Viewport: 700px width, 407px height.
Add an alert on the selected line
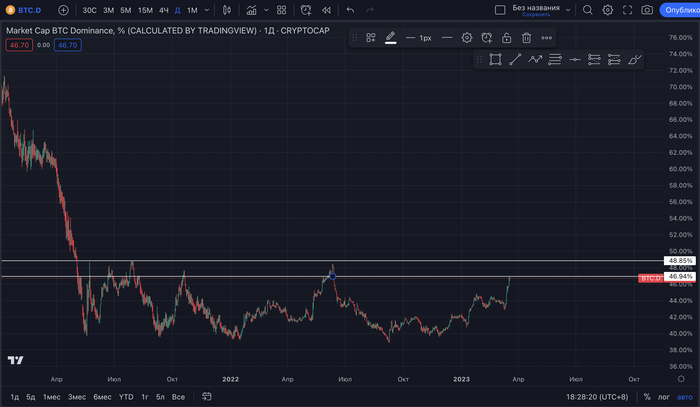[486, 38]
